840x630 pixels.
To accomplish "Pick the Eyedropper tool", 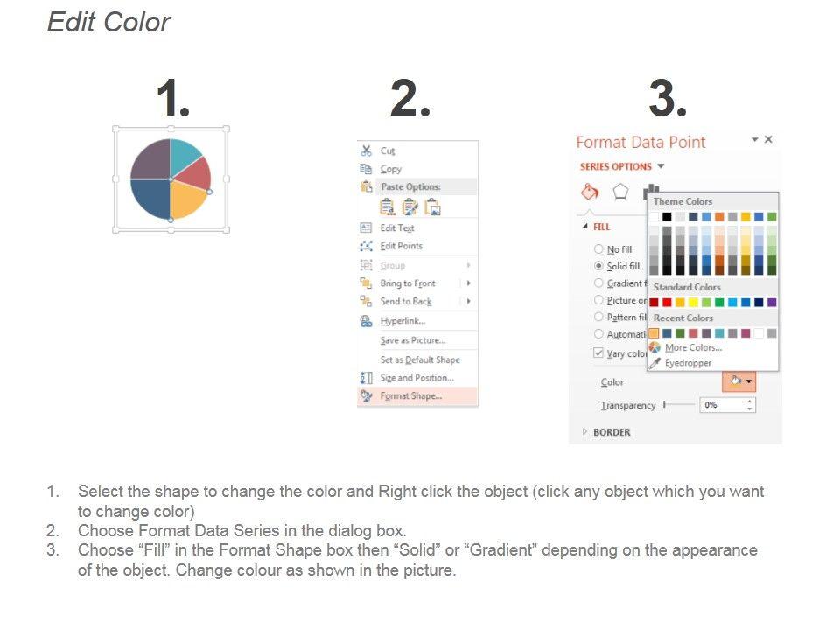I will [687, 363].
